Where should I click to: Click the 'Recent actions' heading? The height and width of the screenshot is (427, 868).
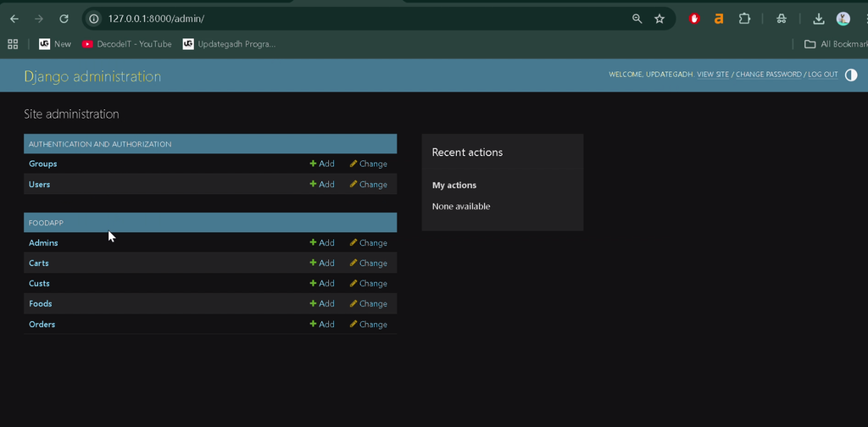pos(467,152)
